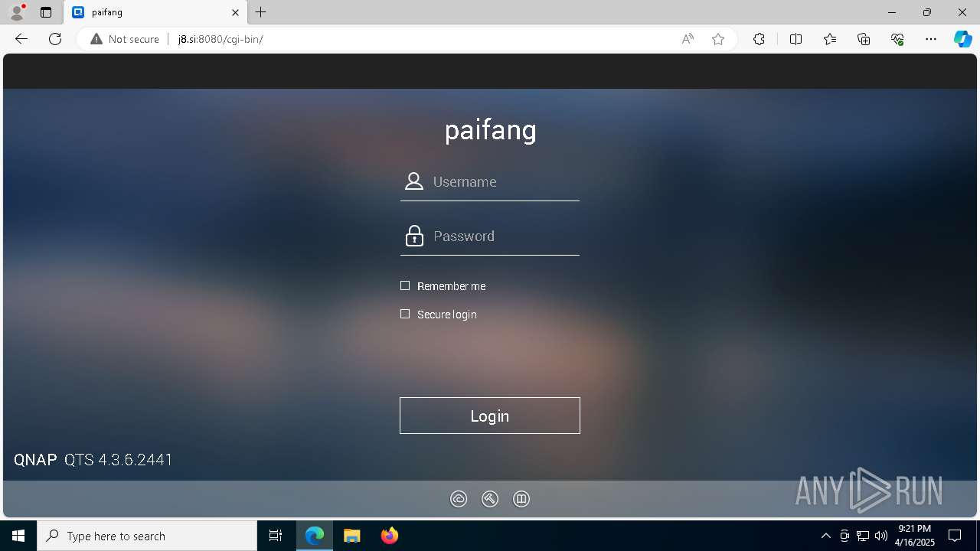Open Task View on the taskbar
The width and height of the screenshot is (980, 551).
pyautogui.click(x=276, y=536)
